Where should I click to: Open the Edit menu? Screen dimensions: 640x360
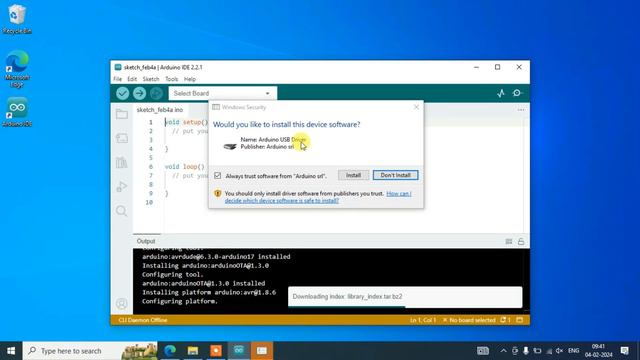point(132,79)
